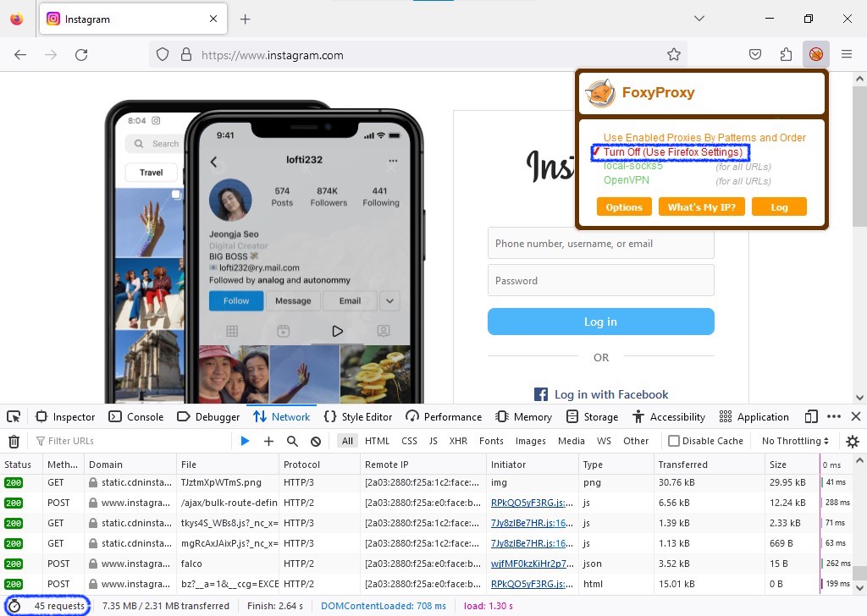Screen dimensions: 867x616
Task: Reload the Instagram page
Action: (x=81, y=55)
